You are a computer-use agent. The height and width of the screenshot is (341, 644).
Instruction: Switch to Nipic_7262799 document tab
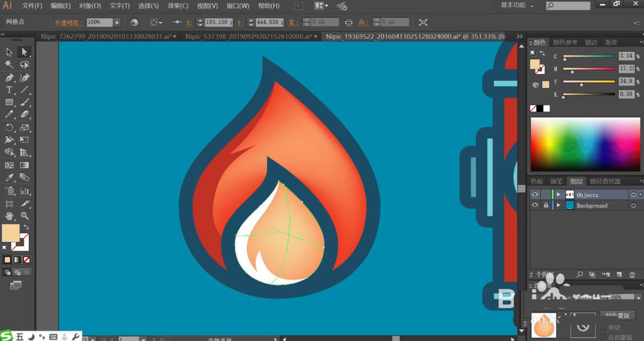click(106, 37)
